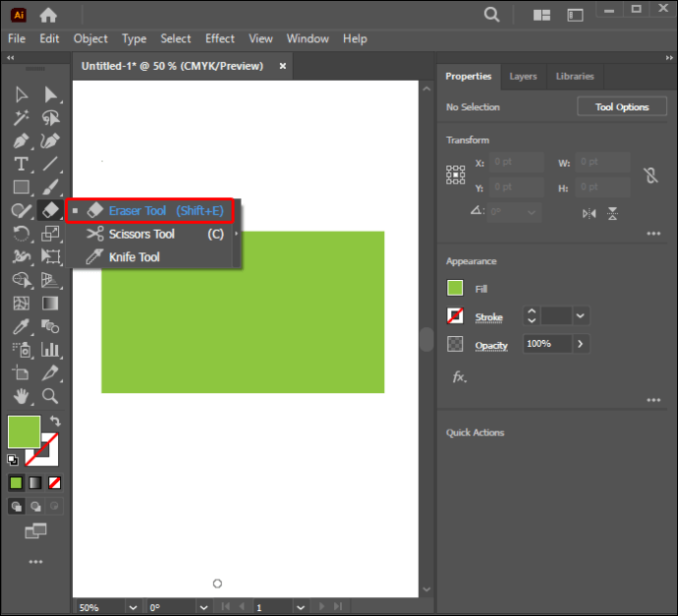Viewport: 678px width, 616px height.
Task: Select the Hand tool
Action: (21, 396)
